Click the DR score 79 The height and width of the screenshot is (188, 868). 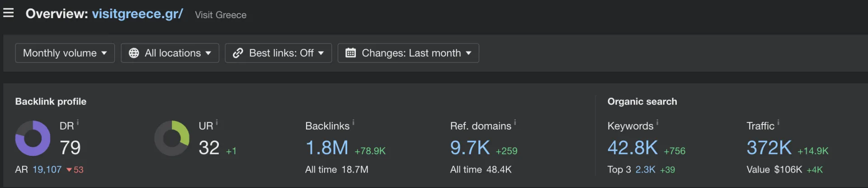click(x=70, y=148)
